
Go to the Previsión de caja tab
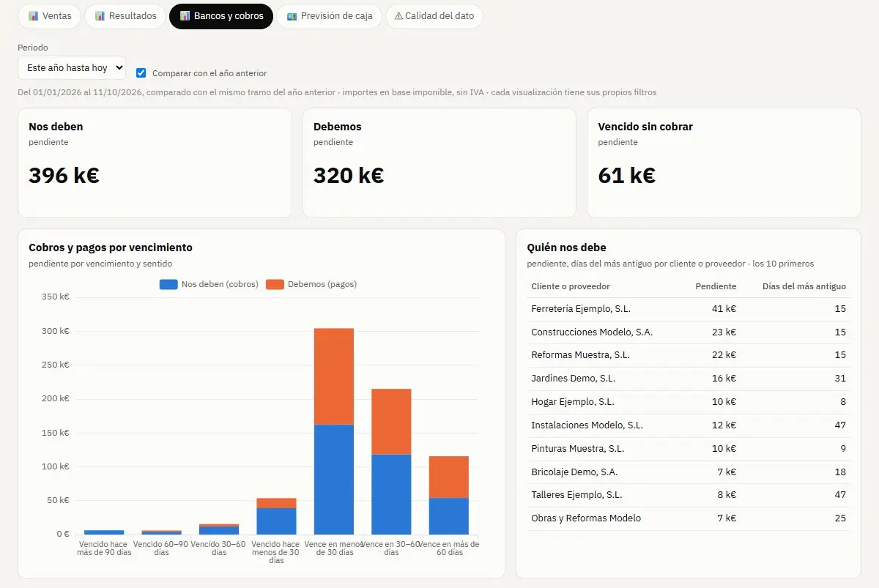(330, 16)
